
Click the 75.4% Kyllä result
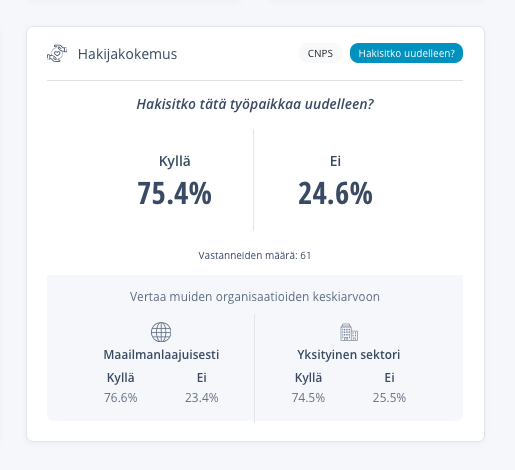tap(174, 193)
